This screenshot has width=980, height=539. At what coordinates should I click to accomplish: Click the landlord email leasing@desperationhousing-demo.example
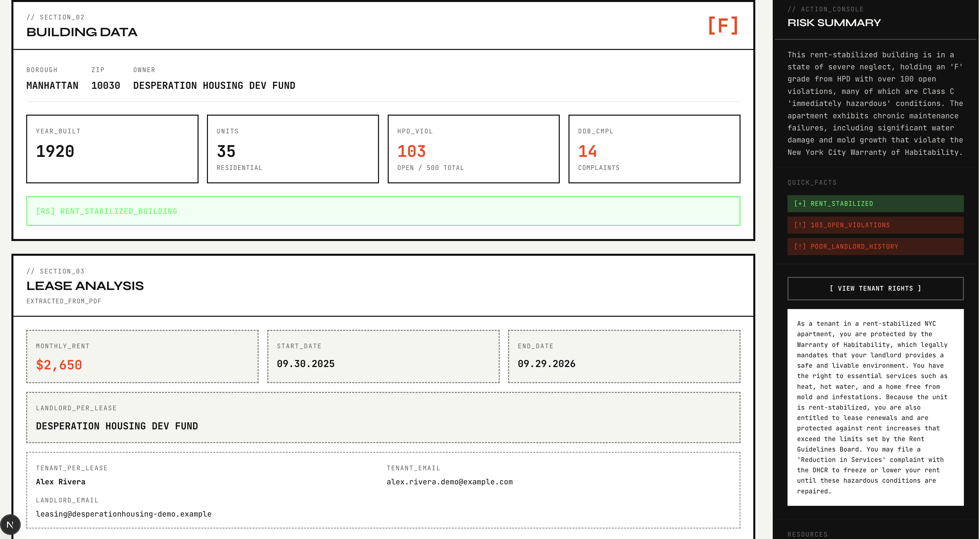click(123, 514)
